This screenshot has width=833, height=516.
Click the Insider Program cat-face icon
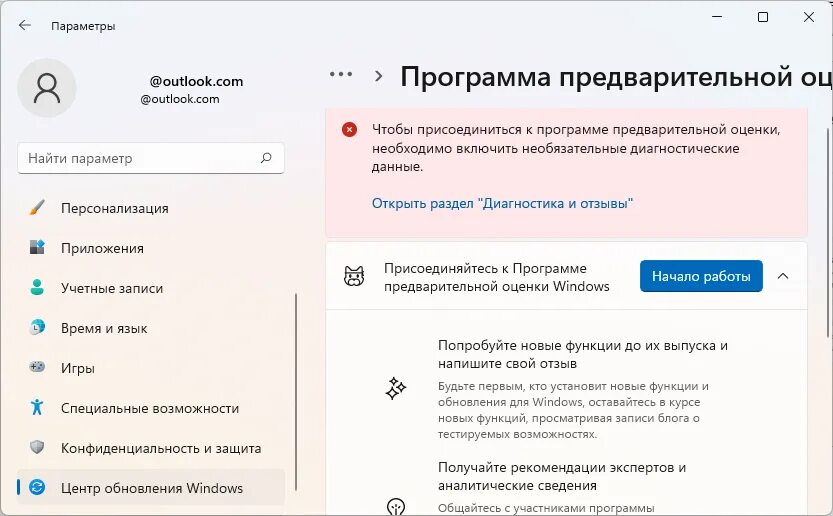[354, 276]
